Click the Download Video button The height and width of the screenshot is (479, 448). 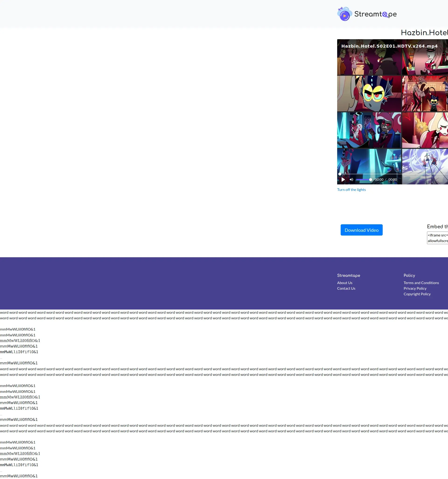point(361,230)
